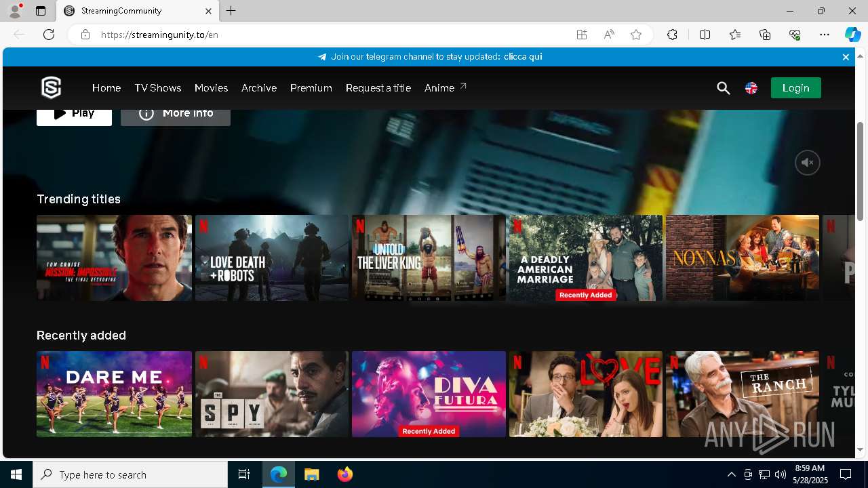The image size is (868, 488).
Task: Open the notification center icon
Action: point(846,474)
